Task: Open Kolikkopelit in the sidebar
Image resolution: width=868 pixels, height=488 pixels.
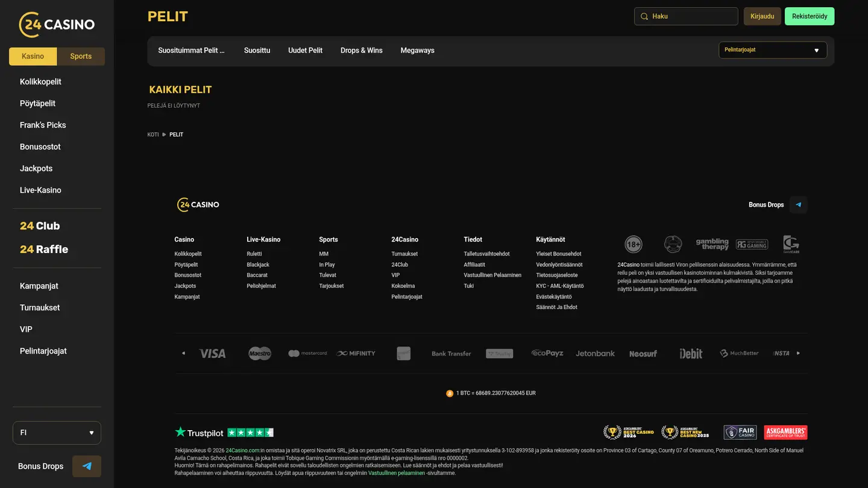Action: pos(40,82)
